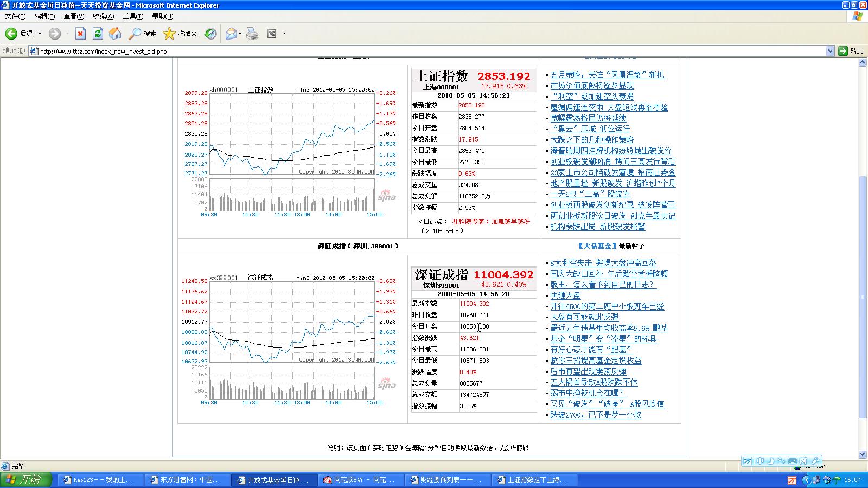Open the Back history dropdown arrow
The height and width of the screenshot is (488, 868).
(40, 34)
